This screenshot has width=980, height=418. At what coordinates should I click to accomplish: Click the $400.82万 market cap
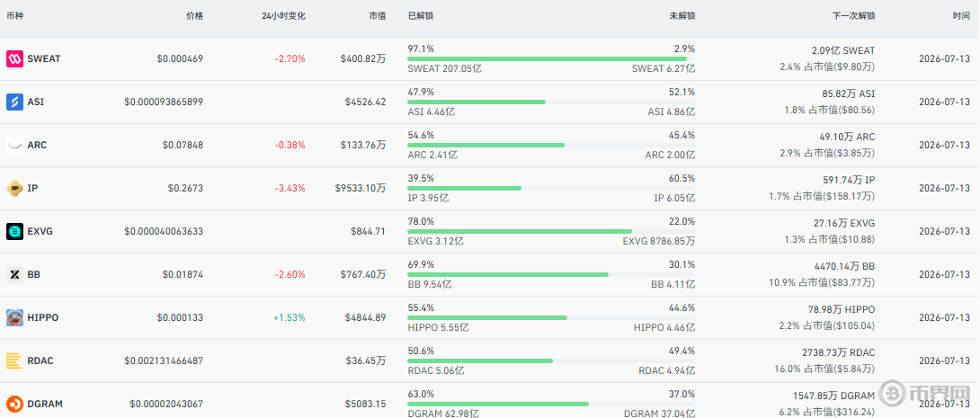363,58
